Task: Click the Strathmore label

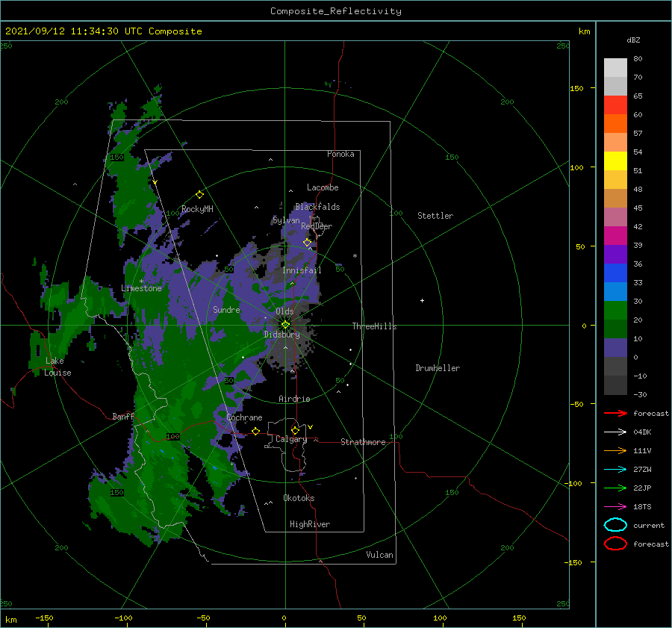Action: click(363, 442)
